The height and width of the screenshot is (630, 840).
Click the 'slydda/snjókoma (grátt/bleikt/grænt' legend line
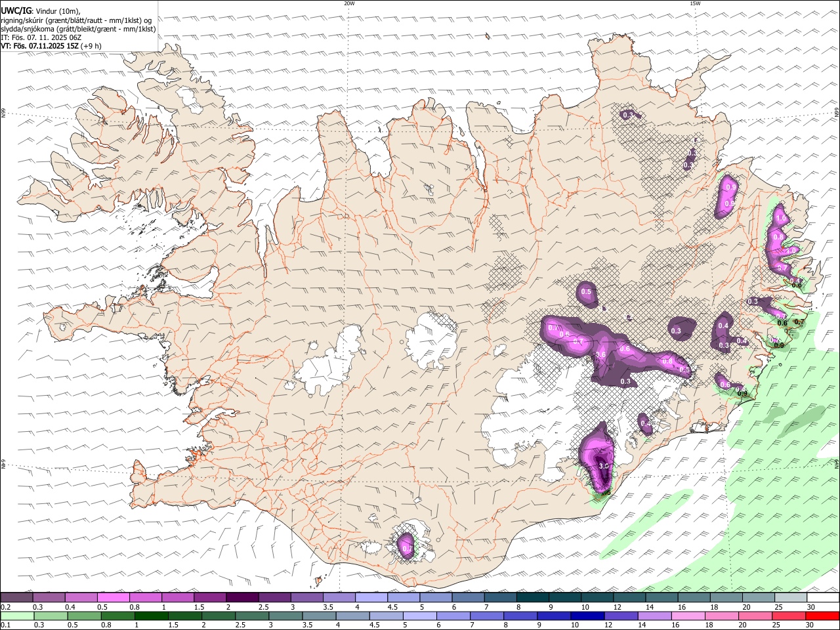[x=79, y=29]
